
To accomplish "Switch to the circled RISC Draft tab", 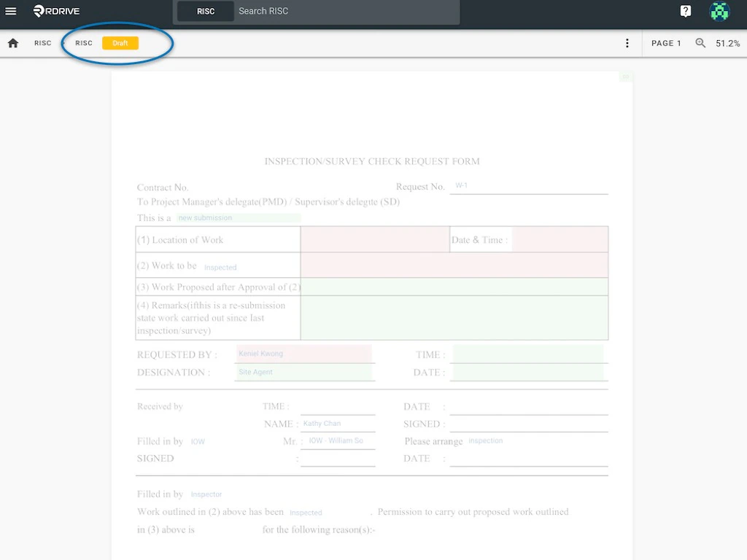I will pos(102,43).
